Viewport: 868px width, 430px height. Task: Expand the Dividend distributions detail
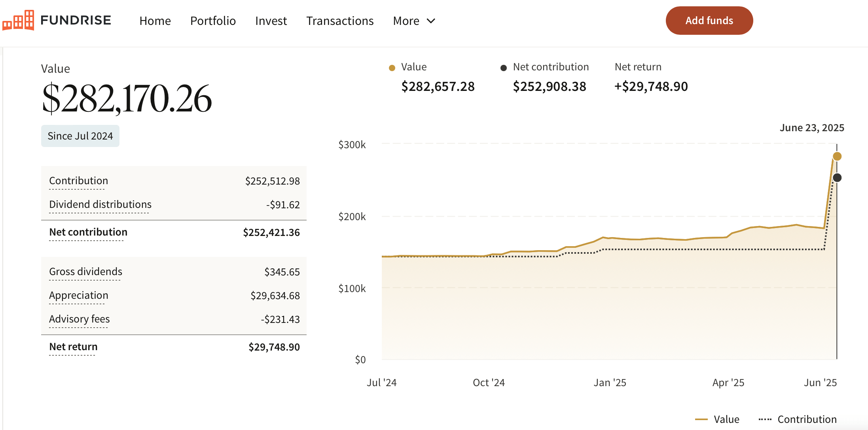pyautogui.click(x=100, y=204)
